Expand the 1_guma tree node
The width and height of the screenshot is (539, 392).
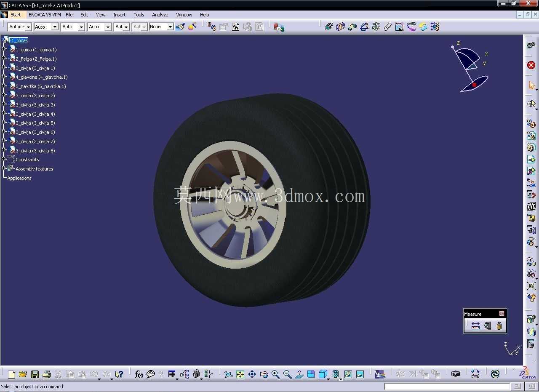4,49
